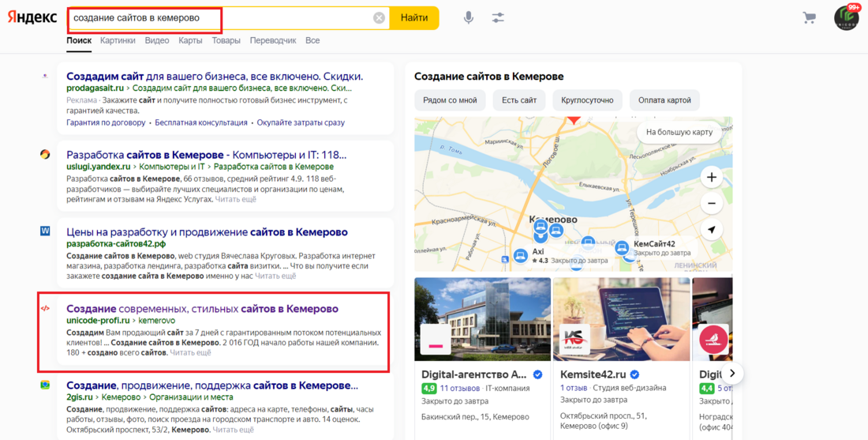Screen dimensions: 868x440
Task: Open the Kemsite42.ru laptop photo
Action: 621,318
